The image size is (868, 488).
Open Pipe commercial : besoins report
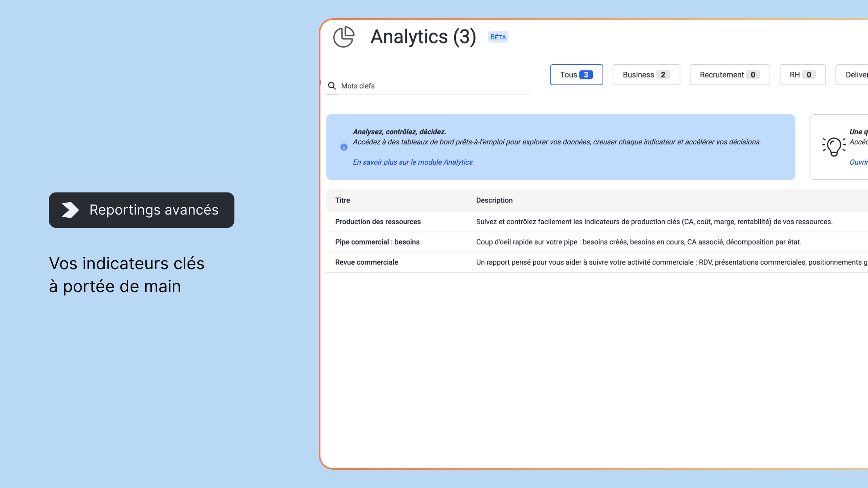coord(377,242)
